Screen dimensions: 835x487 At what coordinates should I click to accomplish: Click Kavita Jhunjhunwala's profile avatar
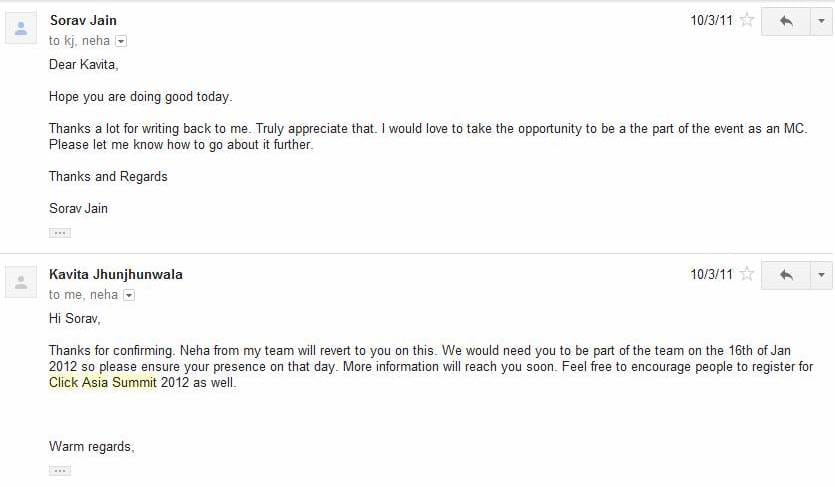point(21,282)
